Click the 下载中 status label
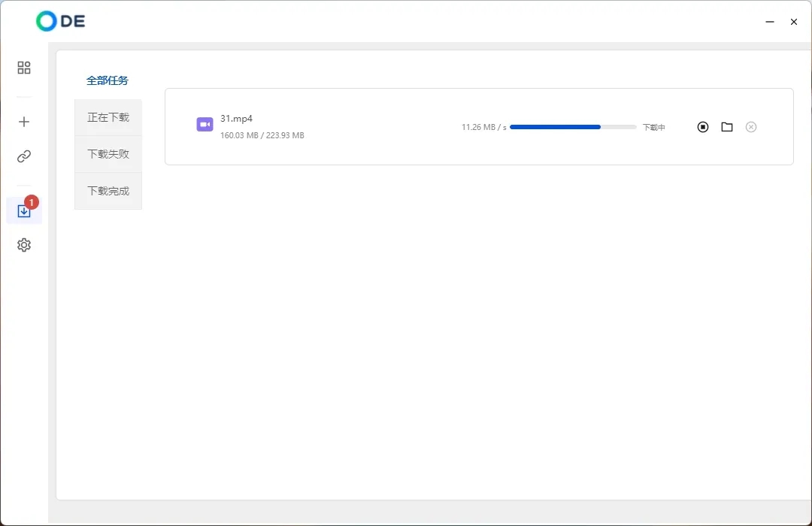 coord(653,128)
